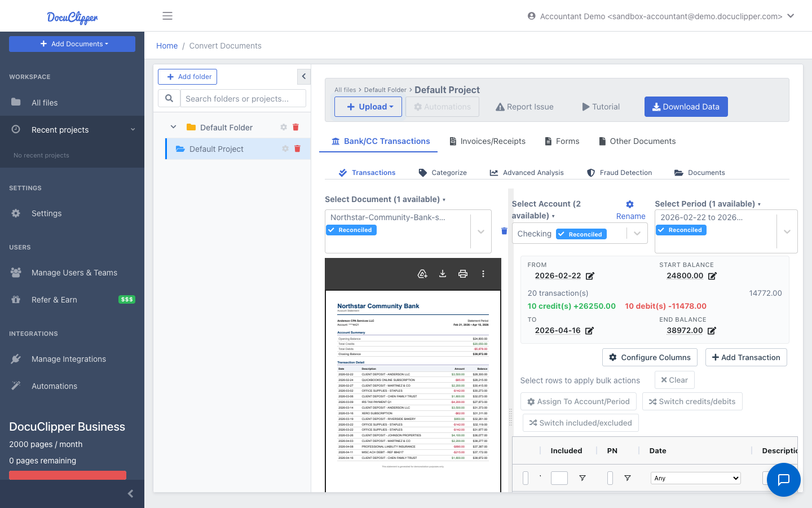Toggle the select-all rows checkbox

click(x=526, y=478)
